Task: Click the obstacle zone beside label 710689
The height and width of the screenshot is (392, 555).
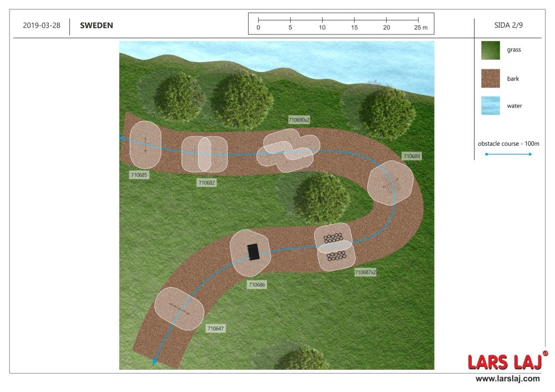Action: click(x=391, y=182)
